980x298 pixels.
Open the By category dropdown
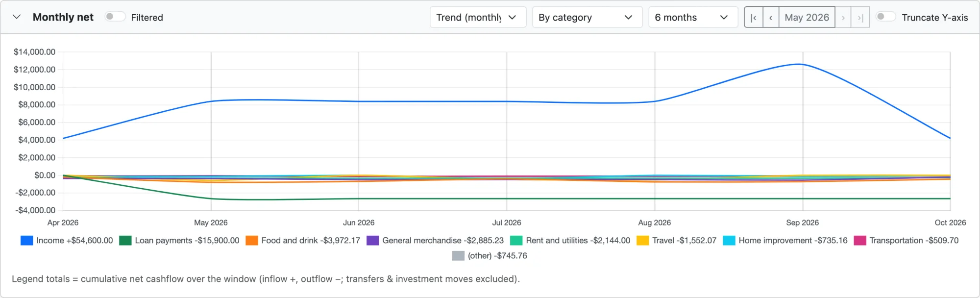(x=587, y=17)
